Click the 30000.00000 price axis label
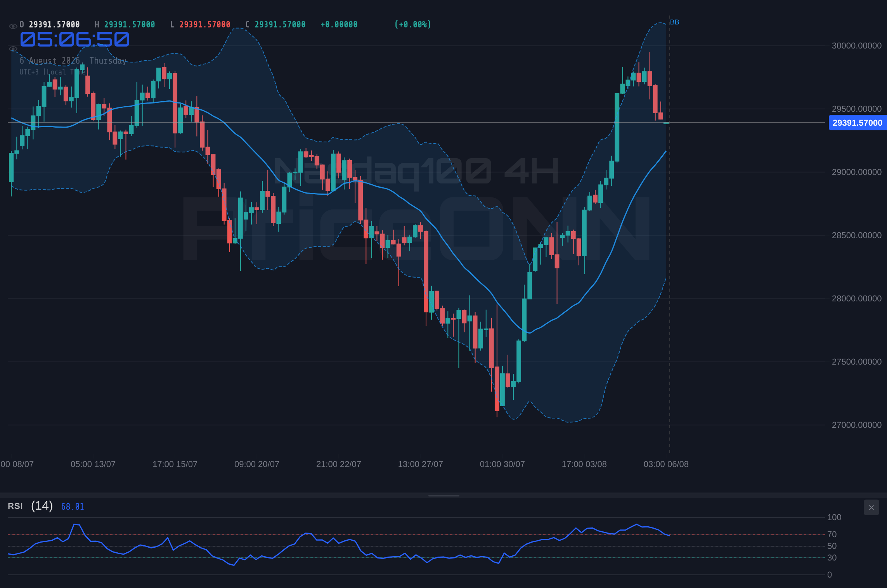 click(857, 46)
